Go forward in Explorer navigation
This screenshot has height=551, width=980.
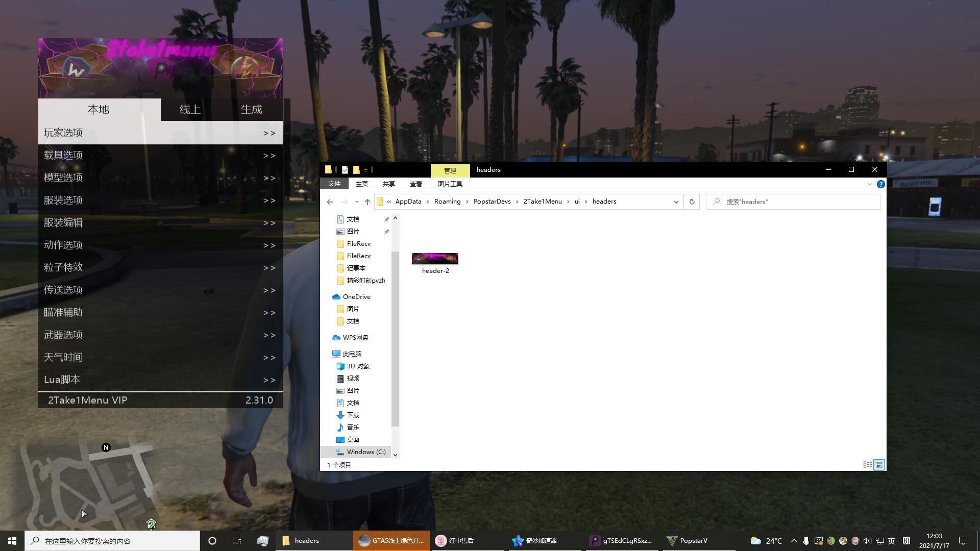(x=345, y=202)
